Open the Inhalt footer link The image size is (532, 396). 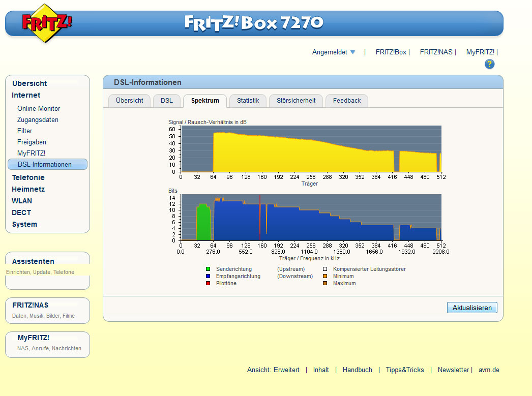tap(321, 370)
